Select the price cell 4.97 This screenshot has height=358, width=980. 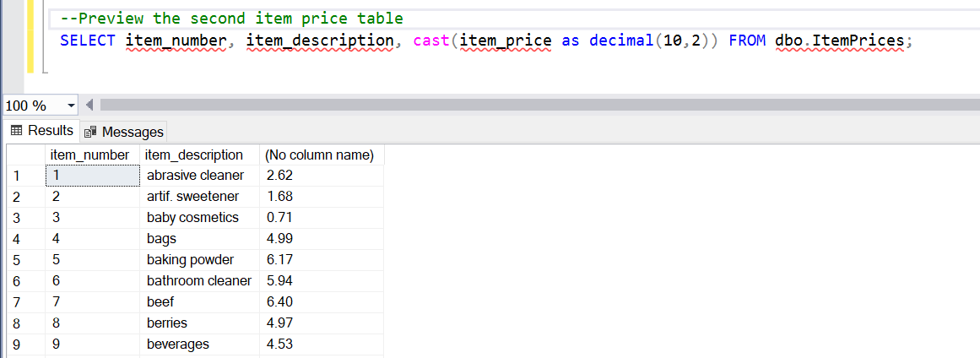(x=322, y=323)
